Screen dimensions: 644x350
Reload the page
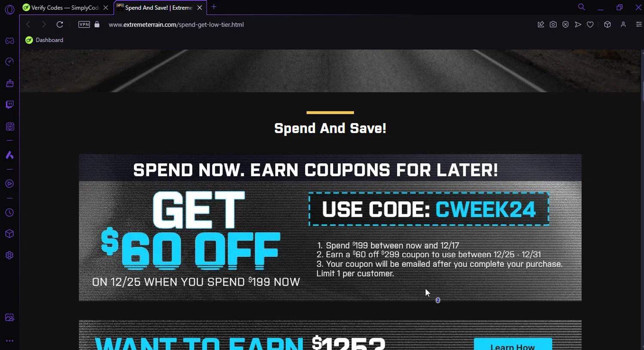pyautogui.click(x=60, y=24)
